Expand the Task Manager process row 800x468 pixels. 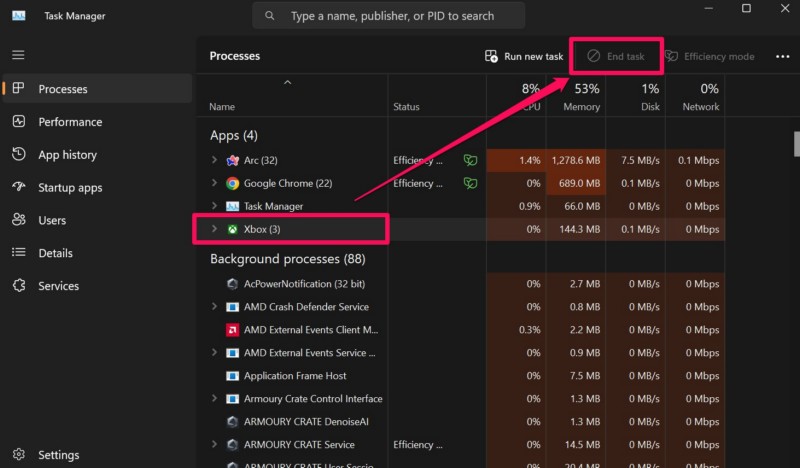[214, 206]
